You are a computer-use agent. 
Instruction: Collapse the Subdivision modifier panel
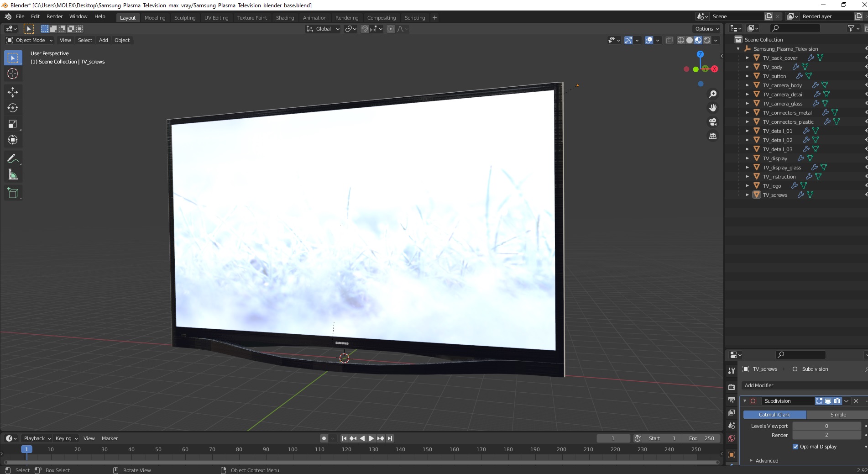point(745,401)
